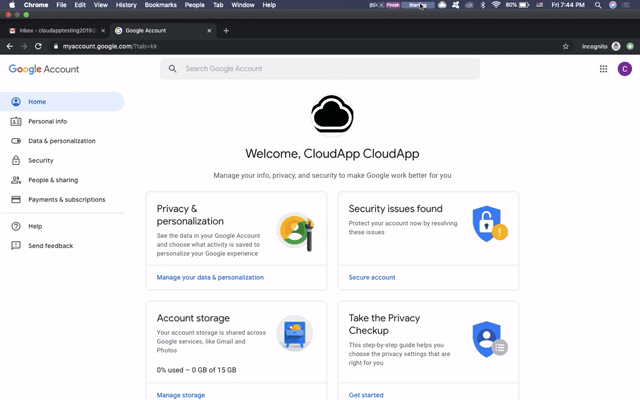This screenshot has height=400, width=640.
Task: Click Get started for Privacy Checkup
Action: click(x=366, y=395)
